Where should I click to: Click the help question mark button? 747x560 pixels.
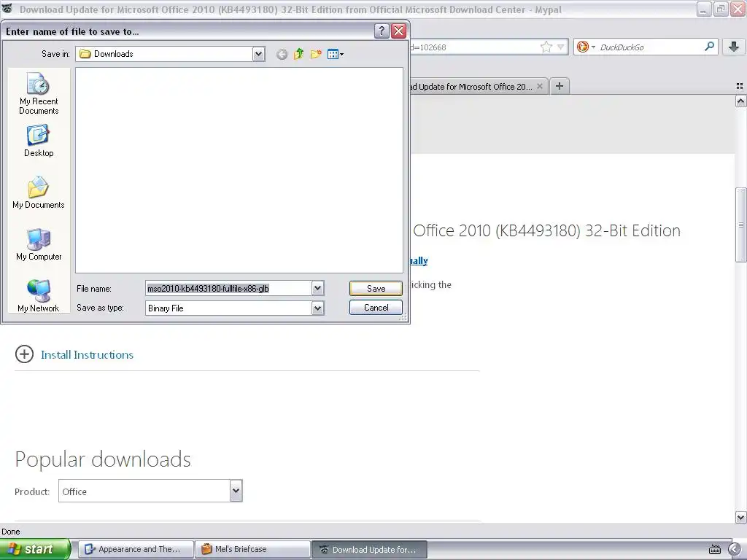tap(381, 31)
